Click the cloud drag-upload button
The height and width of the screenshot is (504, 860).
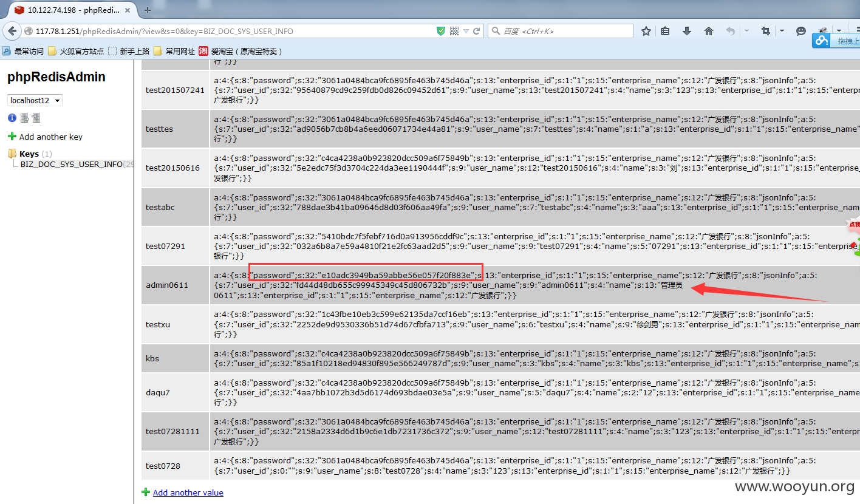(x=836, y=41)
